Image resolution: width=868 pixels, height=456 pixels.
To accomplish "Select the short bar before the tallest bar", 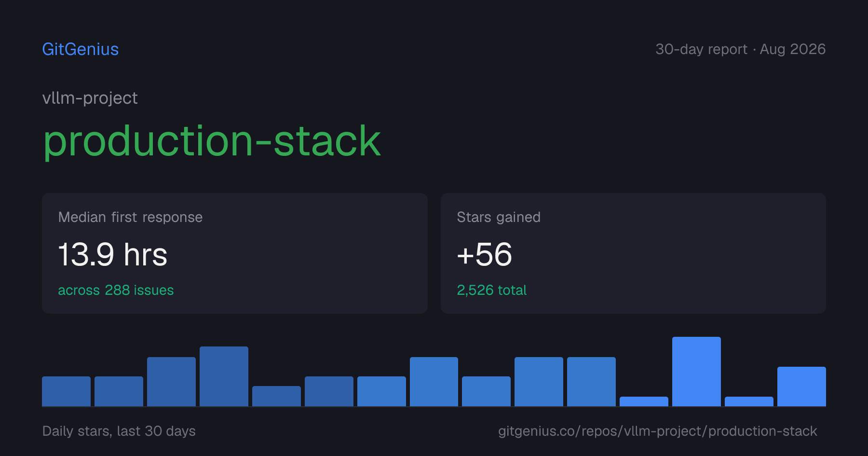I will click(644, 401).
